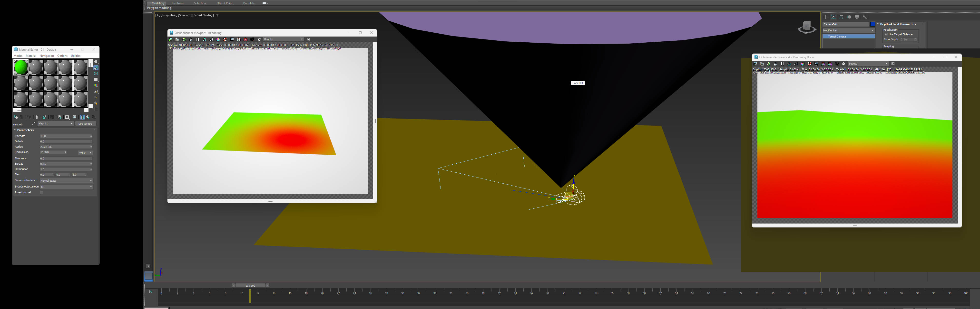980x309 pixels.
Task: Click the blue Camera001 object color swatch
Action: coord(873,24)
